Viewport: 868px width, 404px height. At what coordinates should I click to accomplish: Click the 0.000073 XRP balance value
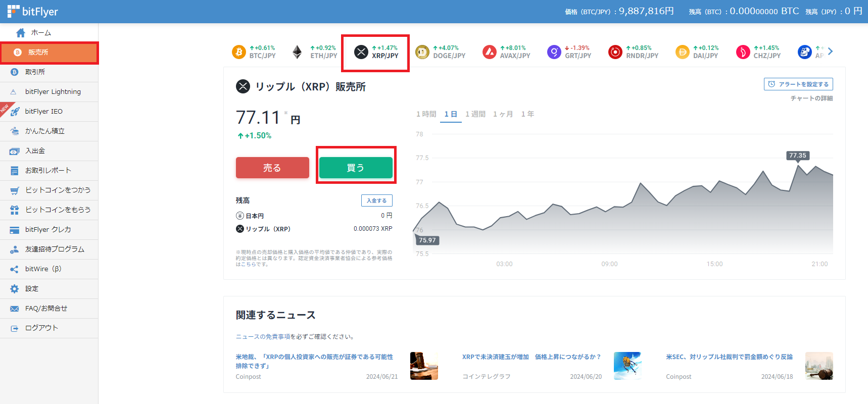tap(373, 229)
